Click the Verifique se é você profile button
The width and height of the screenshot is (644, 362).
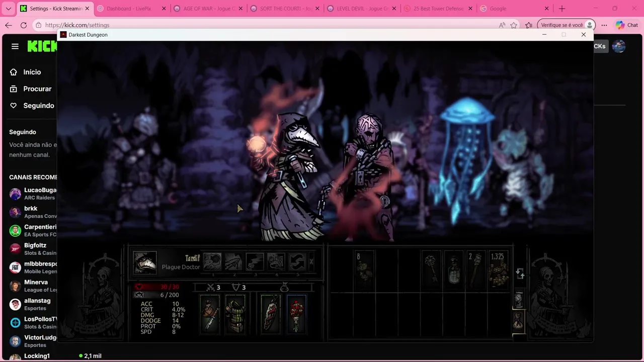click(567, 25)
